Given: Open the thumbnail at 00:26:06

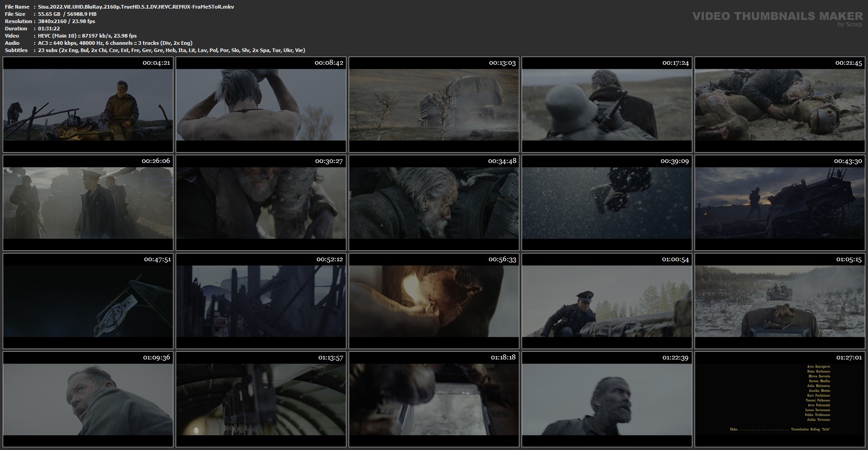Looking at the screenshot, I should click(x=88, y=203).
